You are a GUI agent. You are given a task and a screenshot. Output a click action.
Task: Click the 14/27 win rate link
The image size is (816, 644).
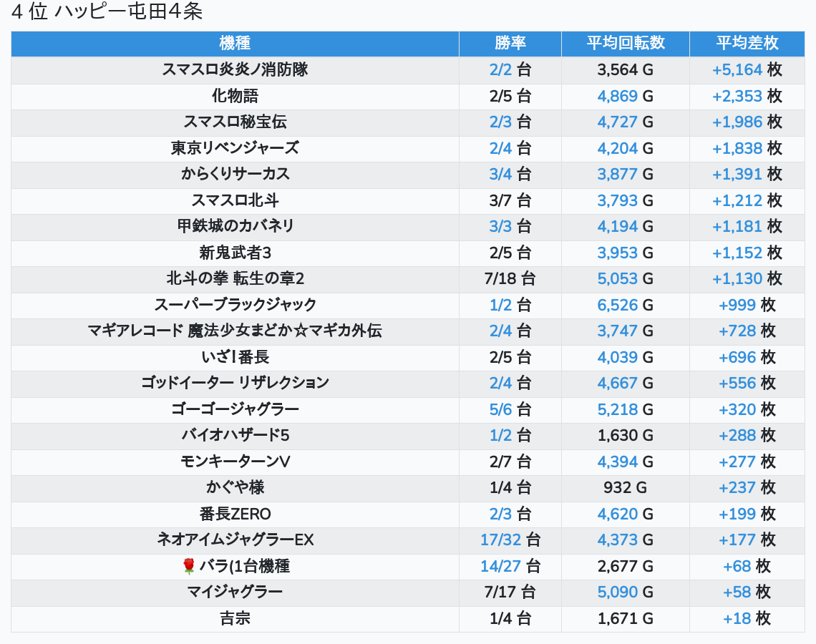500,566
